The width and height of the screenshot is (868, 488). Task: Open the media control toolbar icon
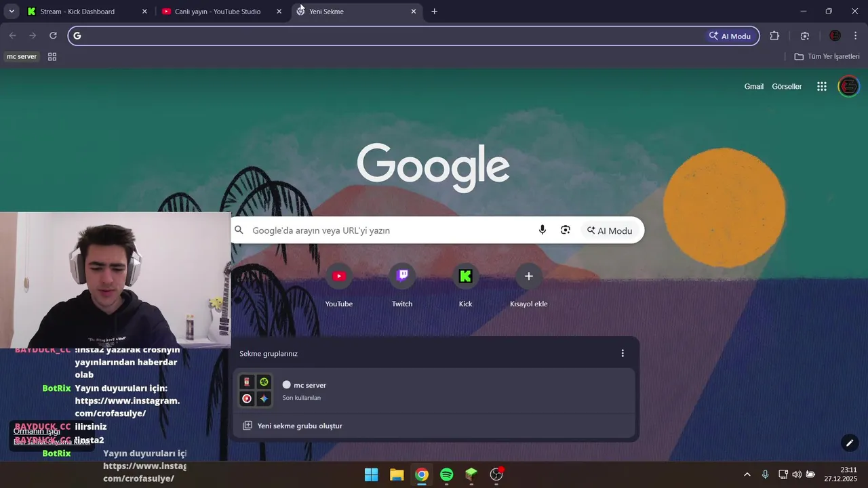(805, 36)
